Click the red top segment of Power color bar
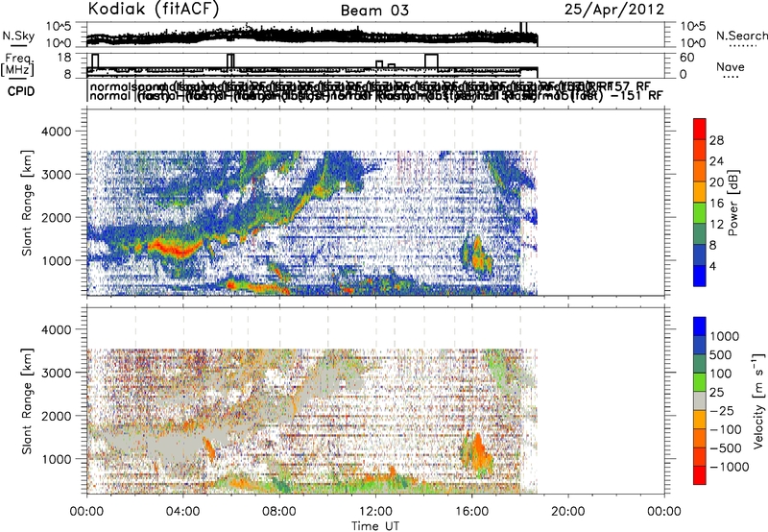This screenshot has height=532, width=768. click(x=700, y=129)
